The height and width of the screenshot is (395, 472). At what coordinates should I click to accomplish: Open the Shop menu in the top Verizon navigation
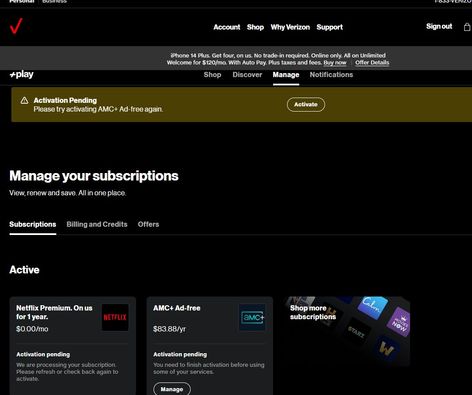[x=255, y=27]
